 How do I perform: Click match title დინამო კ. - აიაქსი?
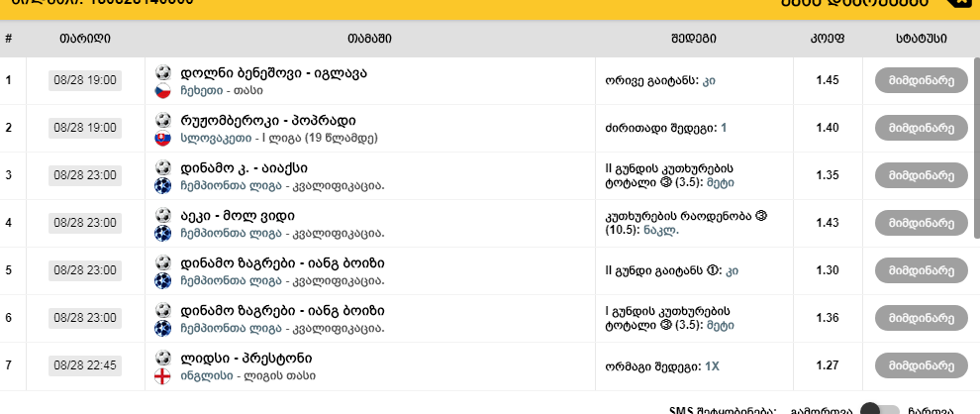[251, 167]
